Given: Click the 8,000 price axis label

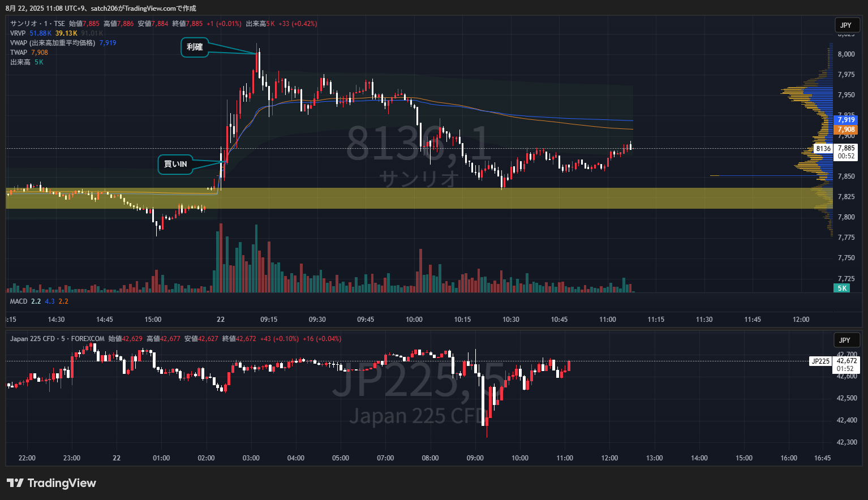Looking at the screenshot, I should [x=846, y=54].
